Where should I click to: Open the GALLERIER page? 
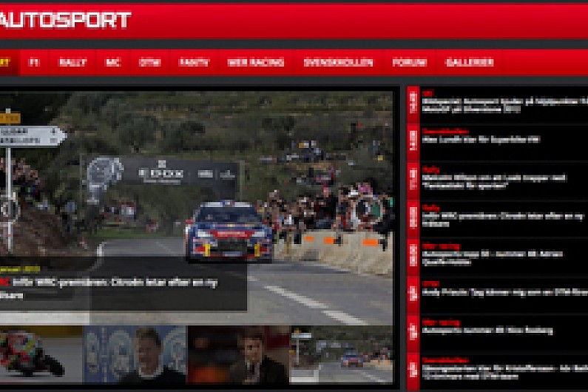pyautogui.click(x=469, y=62)
